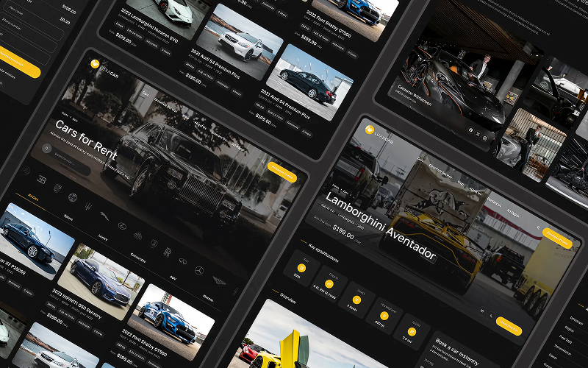Click the search icon in Cars for Rent navbar
This screenshot has width=588, height=368.
[x=263, y=161]
